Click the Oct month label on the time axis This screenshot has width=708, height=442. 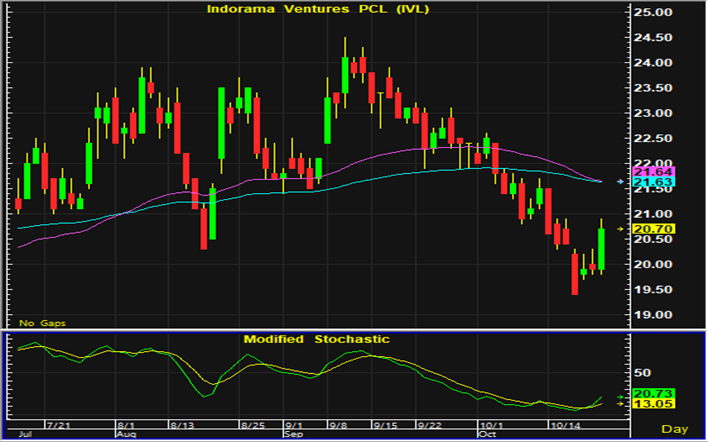coord(487,436)
